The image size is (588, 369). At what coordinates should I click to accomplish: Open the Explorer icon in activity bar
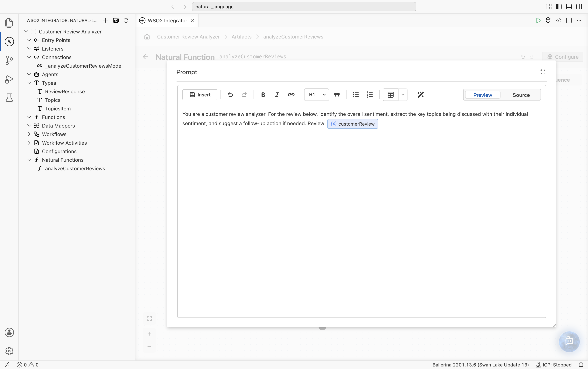9,23
